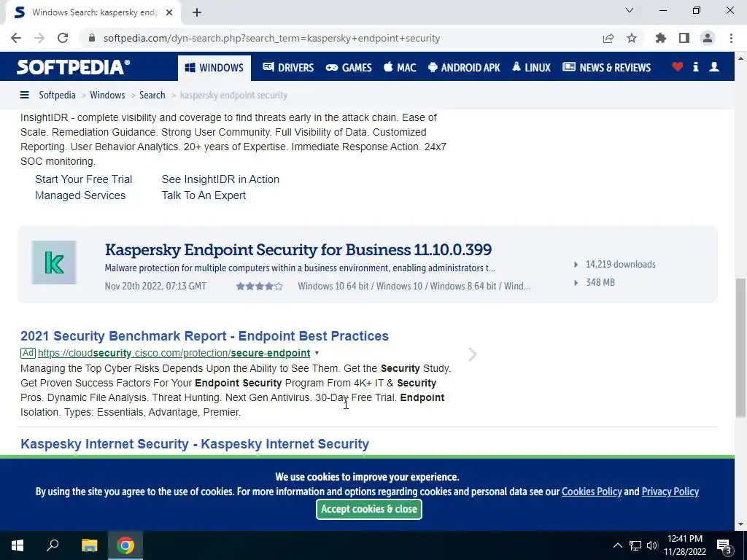This screenshot has width=747, height=560.
Task: Show hidden system tray icons
Action: click(x=617, y=545)
